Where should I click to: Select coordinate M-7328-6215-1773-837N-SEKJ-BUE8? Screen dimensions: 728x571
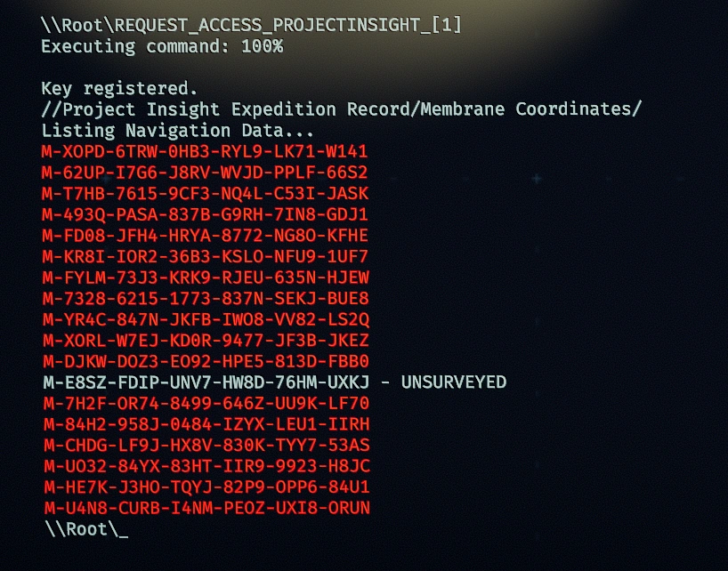pos(206,298)
